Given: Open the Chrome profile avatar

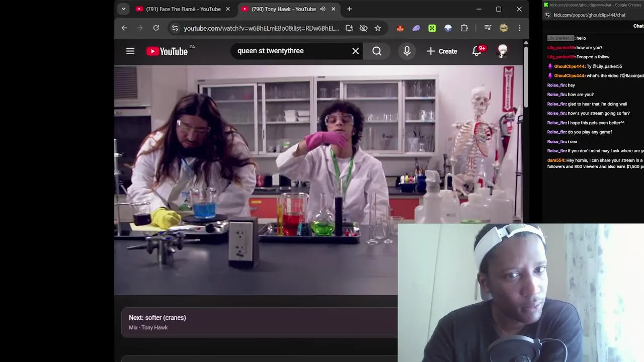Looking at the screenshot, I should [504, 28].
